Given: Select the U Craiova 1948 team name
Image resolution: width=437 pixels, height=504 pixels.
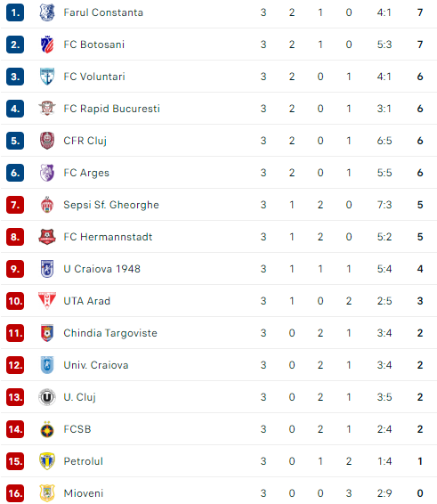Looking at the screenshot, I should (x=101, y=269).
